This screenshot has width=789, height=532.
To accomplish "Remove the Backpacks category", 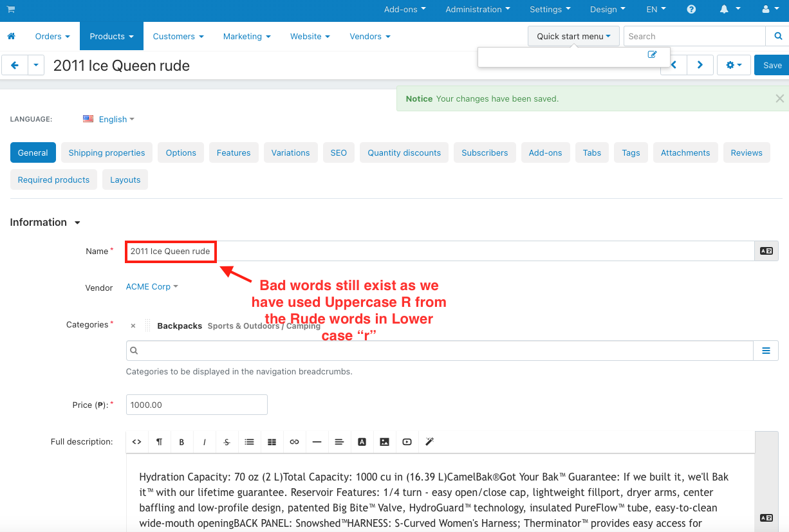I will point(133,326).
